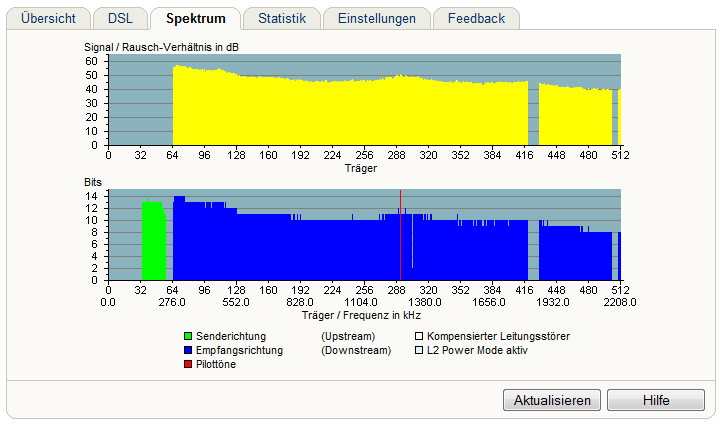Click the red Pilottöne legend swatch
Viewport: 720px width, 425px height.
188,366
